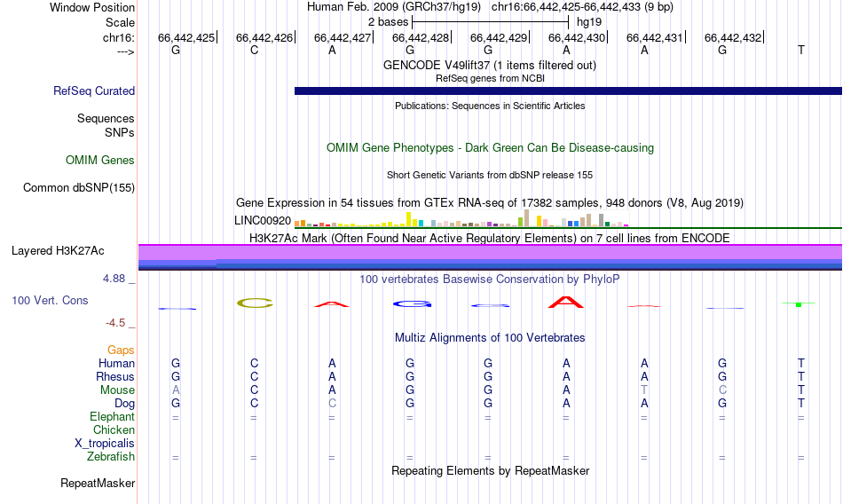Click the Common dbSNP(155) track label
843x504 pixels.
coord(79,188)
